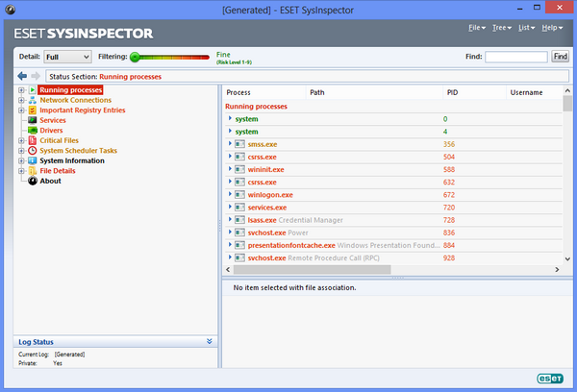The image size is (577, 392).
Task: Collapse the Log Status panel chevron
Action: point(210,342)
